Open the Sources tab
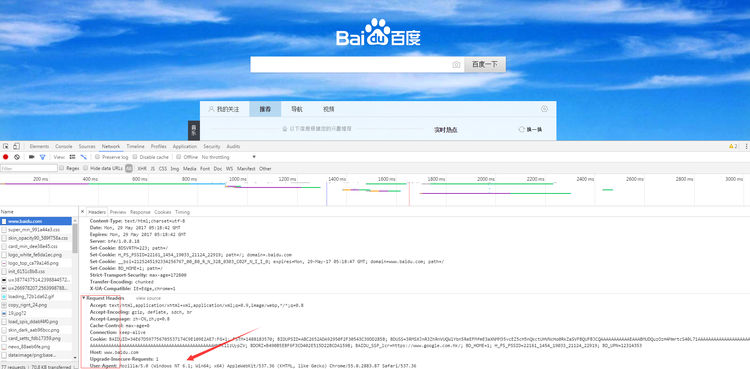 pos(87,146)
